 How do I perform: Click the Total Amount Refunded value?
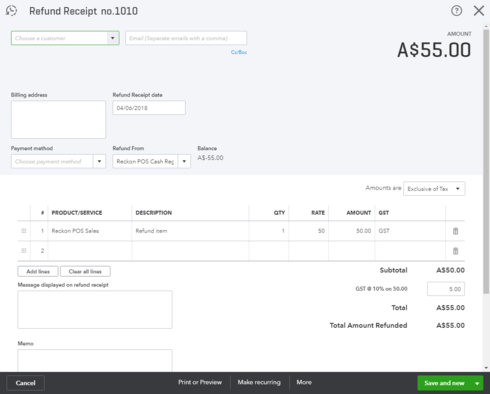pos(450,325)
